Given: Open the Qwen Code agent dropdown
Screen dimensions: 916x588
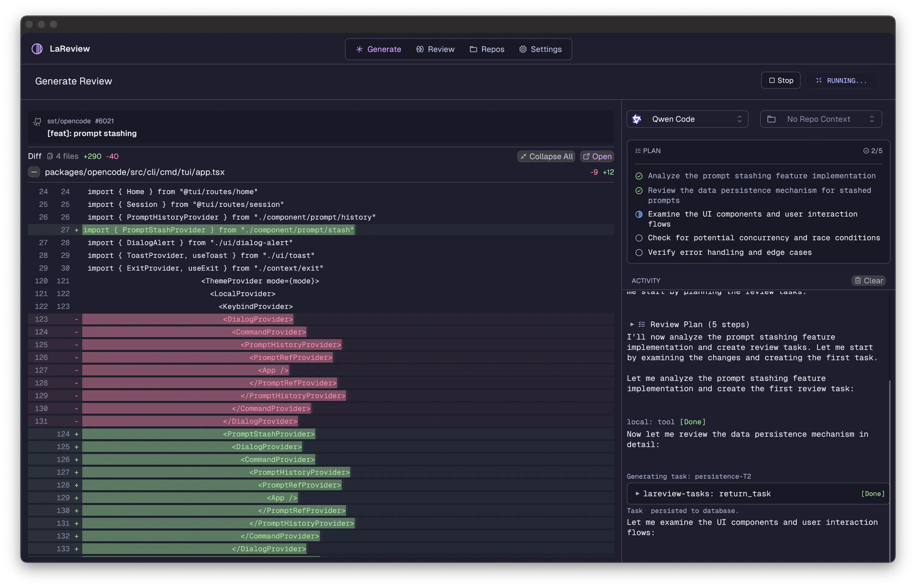Looking at the screenshot, I should tap(687, 119).
